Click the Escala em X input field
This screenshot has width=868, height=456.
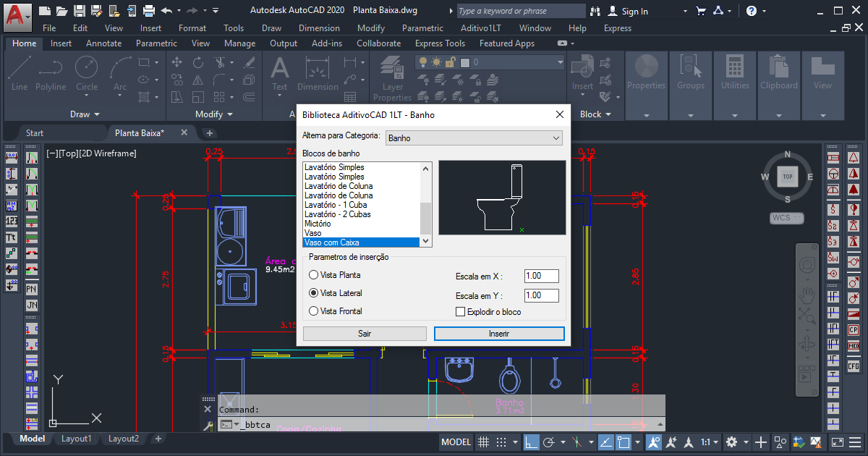point(542,276)
